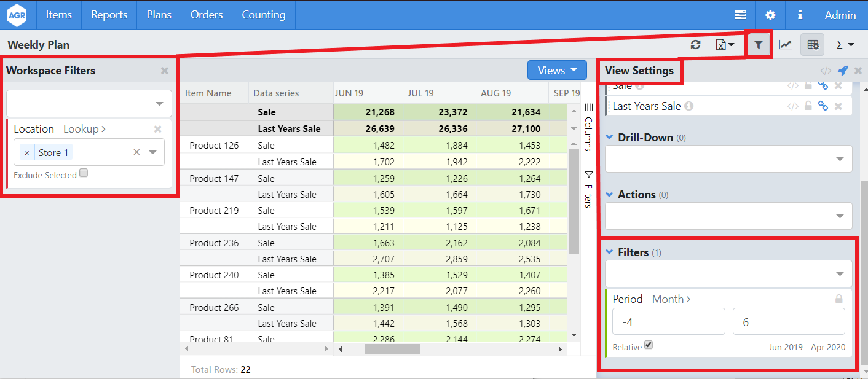Click the rocket icon in View Settings
Image resolution: width=868 pixels, height=379 pixels.
(843, 71)
